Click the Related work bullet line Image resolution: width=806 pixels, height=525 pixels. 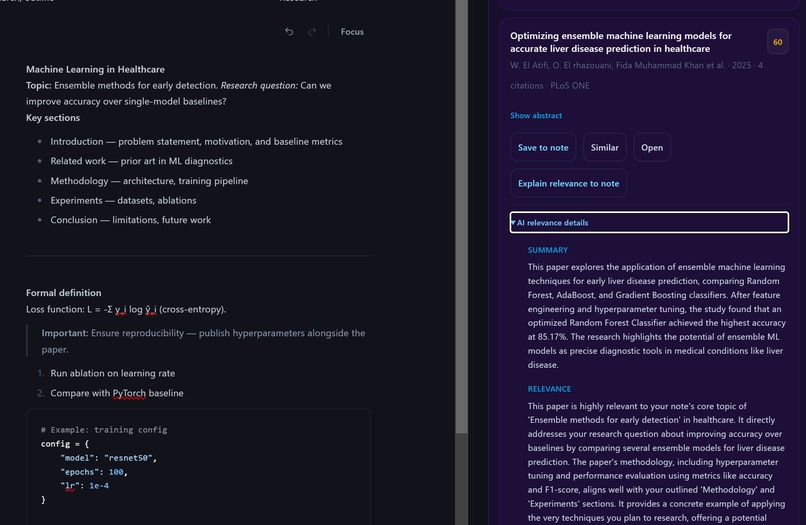(x=141, y=161)
